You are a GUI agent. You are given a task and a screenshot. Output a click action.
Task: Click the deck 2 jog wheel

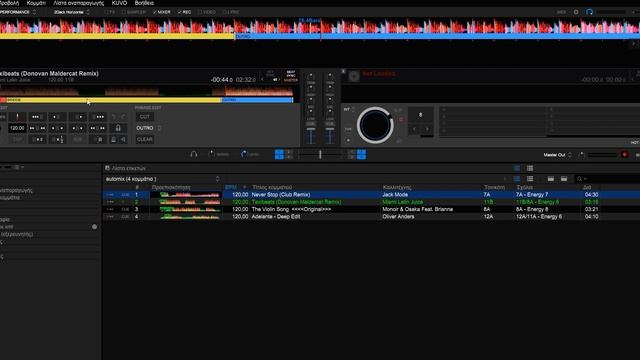pos(375,125)
